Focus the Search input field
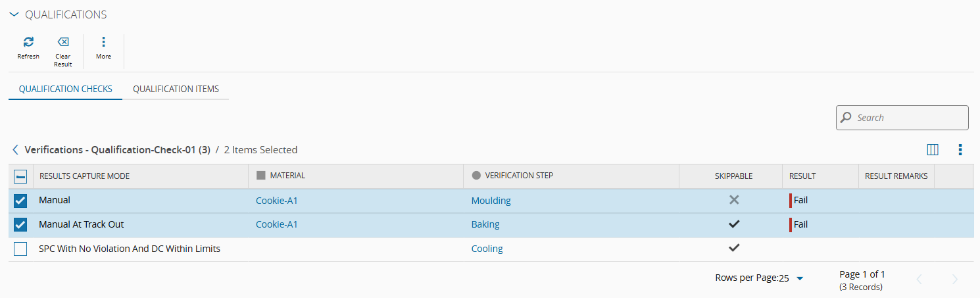This screenshot has width=980, height=298. [909, 118]
